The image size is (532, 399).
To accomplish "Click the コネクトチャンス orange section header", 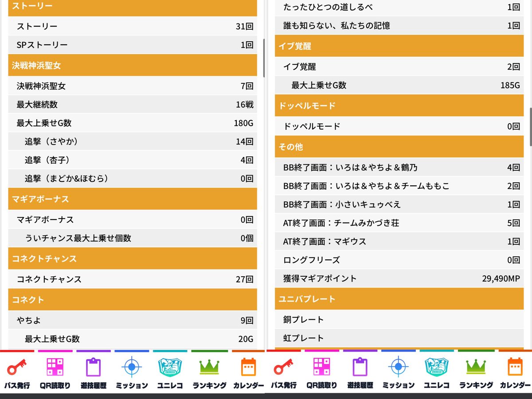I will point(133,258).
